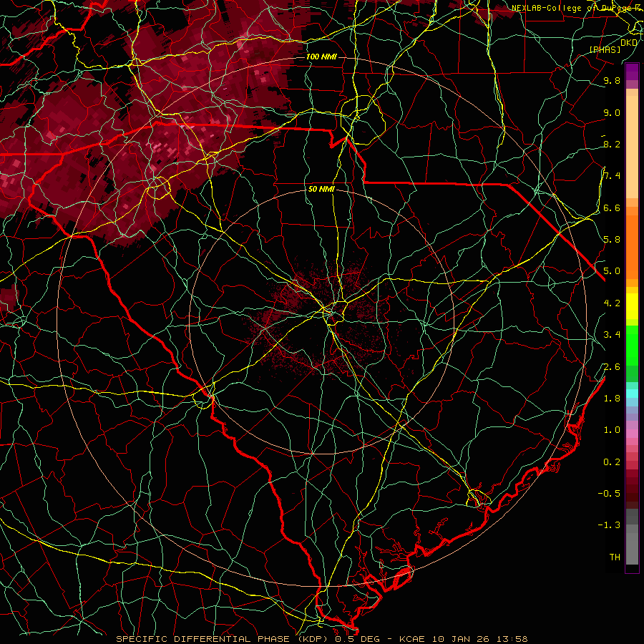The image size is (644, 644).
Task: Click the 5.0 value on the legend
Action: click(x=612, y=271)
